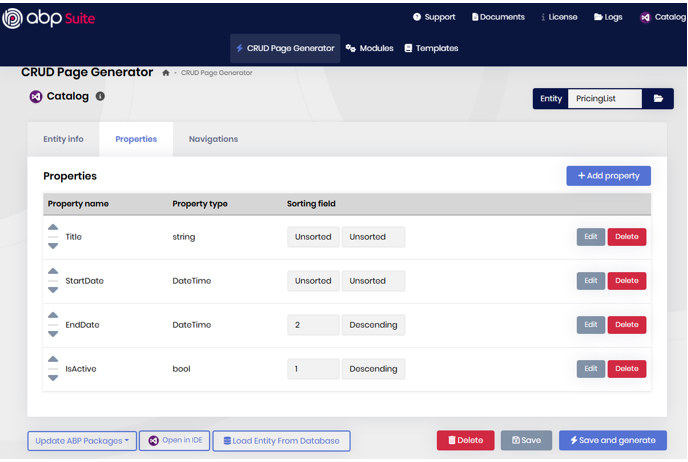Image resolution: width=688 pixels, height=462 pixels.
Task: Click the info icon next to Catalog
Action: [100, 96]
